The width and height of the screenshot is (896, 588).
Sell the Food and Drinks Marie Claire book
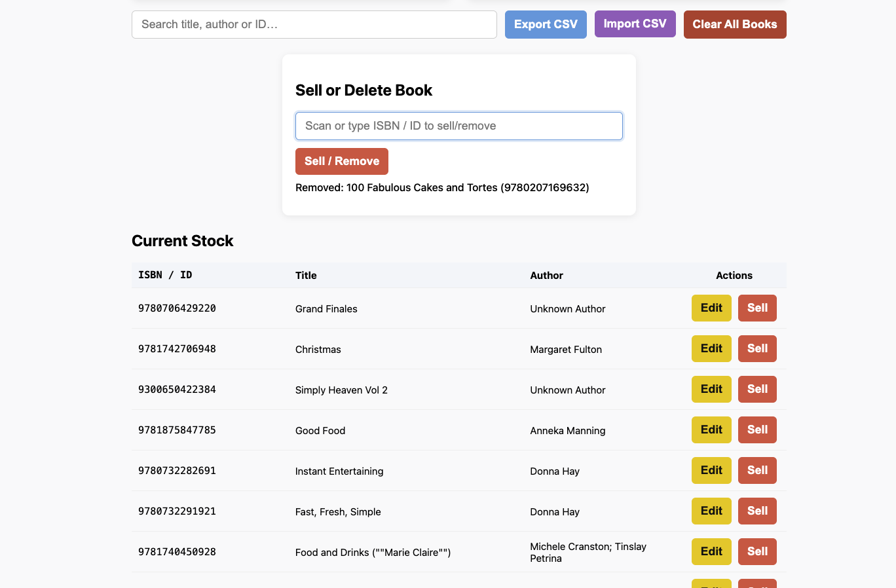(x=757, y=551)
